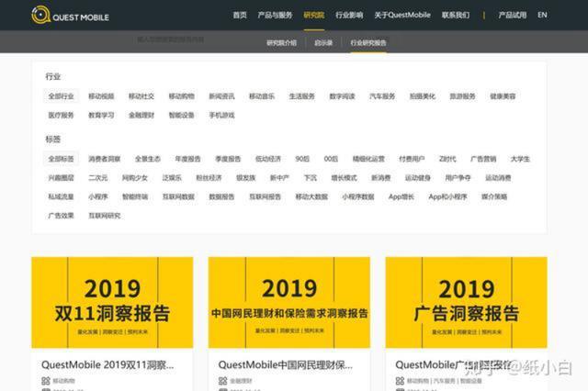
Task: Select the 大学生 tag
Action: pyautogui.click(x=520, y=159)
